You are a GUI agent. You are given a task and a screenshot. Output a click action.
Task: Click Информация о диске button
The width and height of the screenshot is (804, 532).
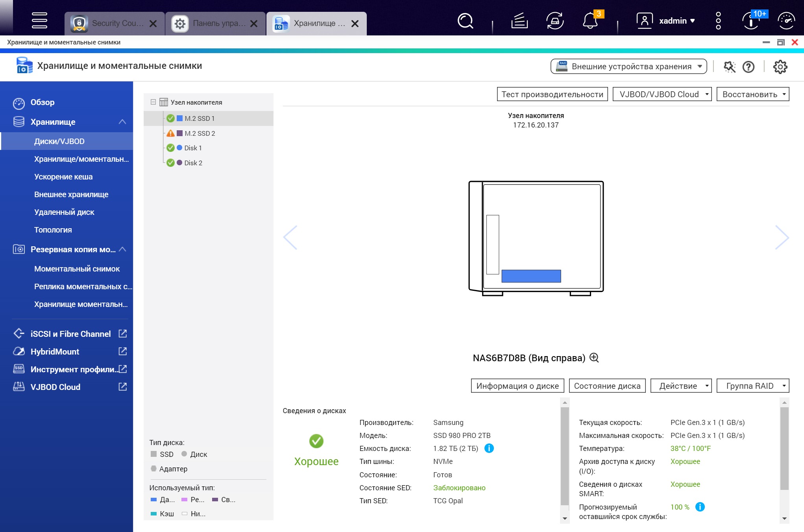point(517,386)
